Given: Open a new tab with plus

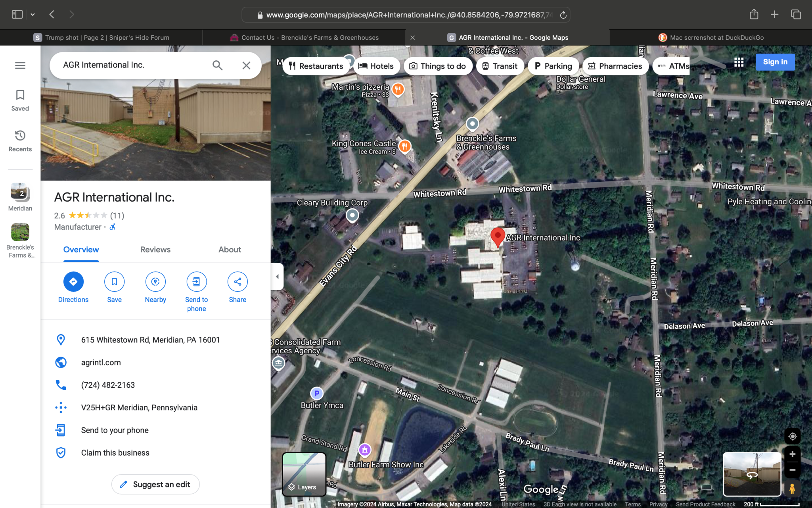Looking at the screenshot, I should click(x=774, y=14).
